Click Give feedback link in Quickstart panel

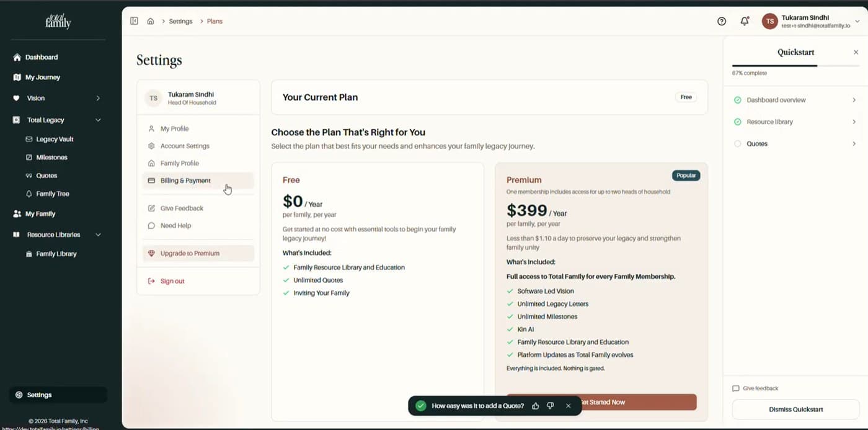coord(755,388)
